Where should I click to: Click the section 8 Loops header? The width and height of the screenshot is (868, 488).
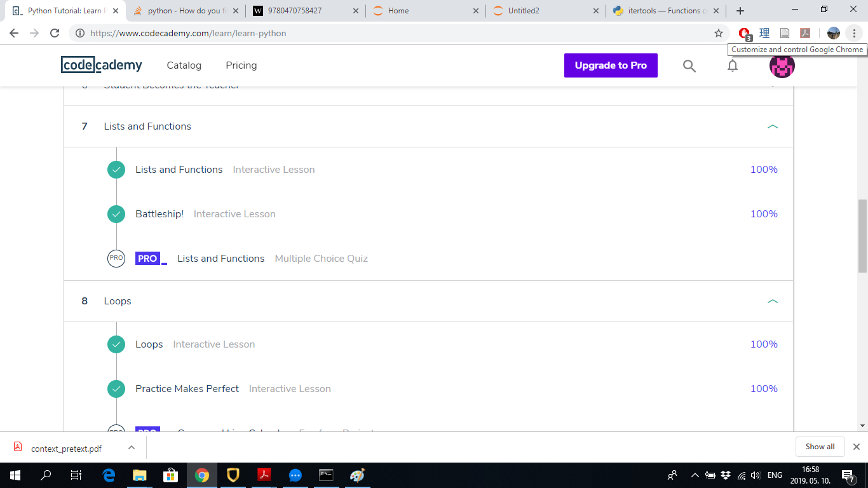coord(428,301)
